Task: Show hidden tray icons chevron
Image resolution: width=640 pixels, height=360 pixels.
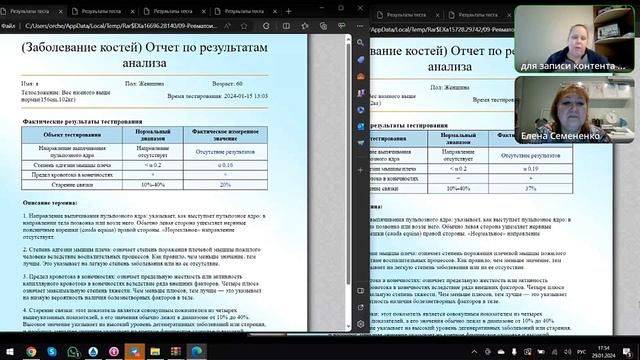Action: [x=474, y=352]
